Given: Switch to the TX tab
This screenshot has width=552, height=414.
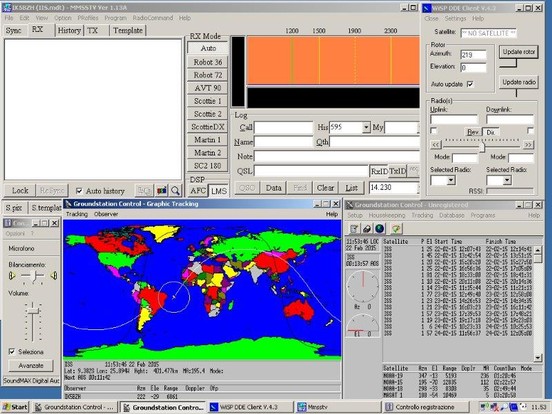Looking at the screenshot, I should click(93, 31).
